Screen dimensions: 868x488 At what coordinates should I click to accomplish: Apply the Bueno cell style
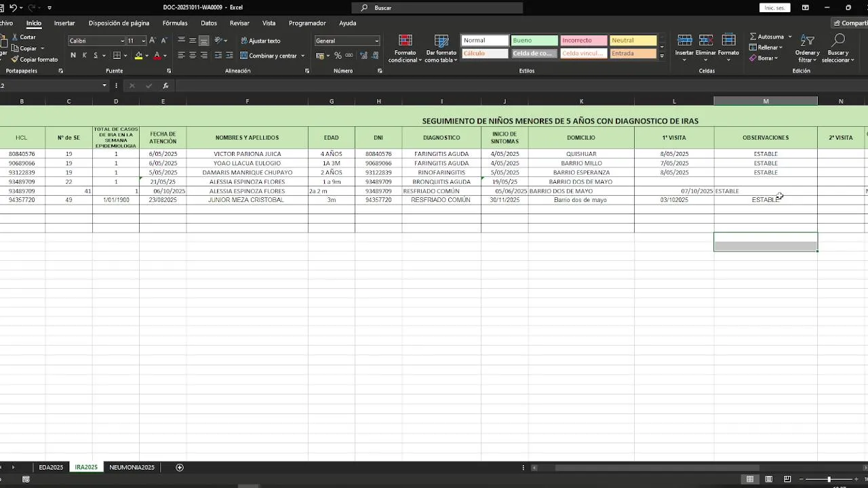(534, 41)
